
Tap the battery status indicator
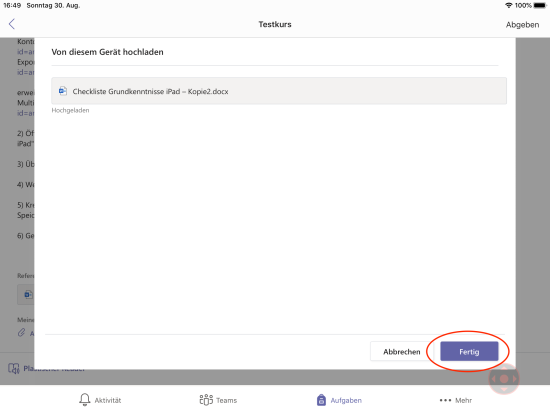pyautogui.click(x=540, y=5)
